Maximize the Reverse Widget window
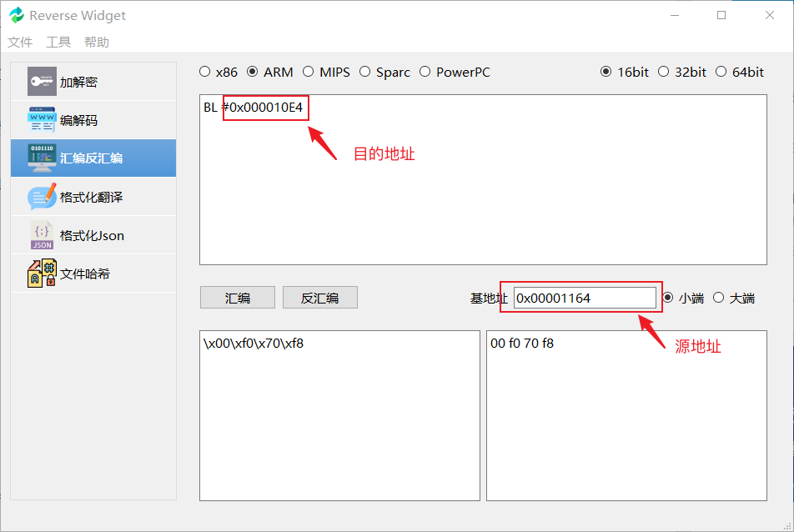The width and height of the screenshot is (794, 532). pos(721,15)
